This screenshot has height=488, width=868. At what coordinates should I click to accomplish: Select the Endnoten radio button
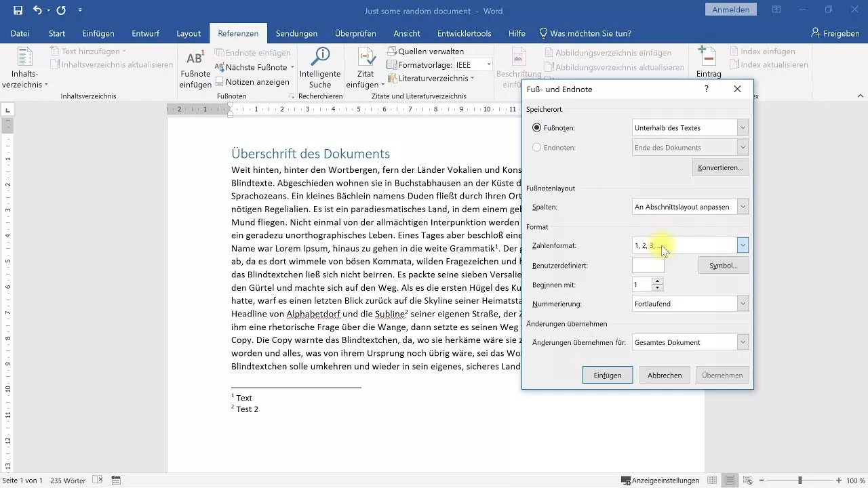(536, 147)
